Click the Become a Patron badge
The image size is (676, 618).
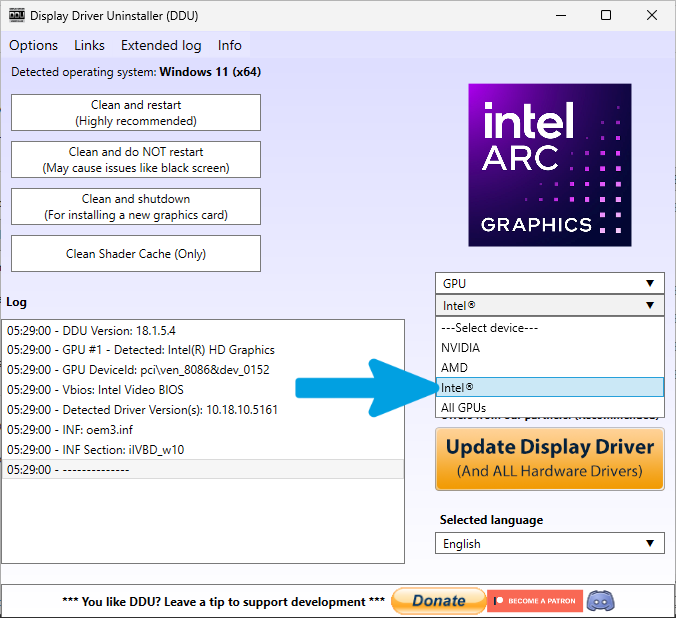(x=535, y=601)
